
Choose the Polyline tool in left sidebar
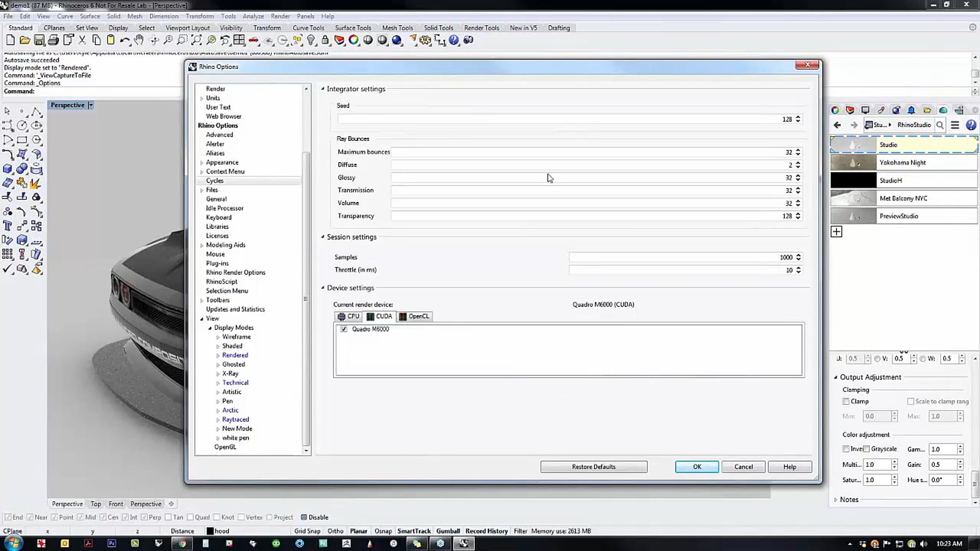point(36,111)
